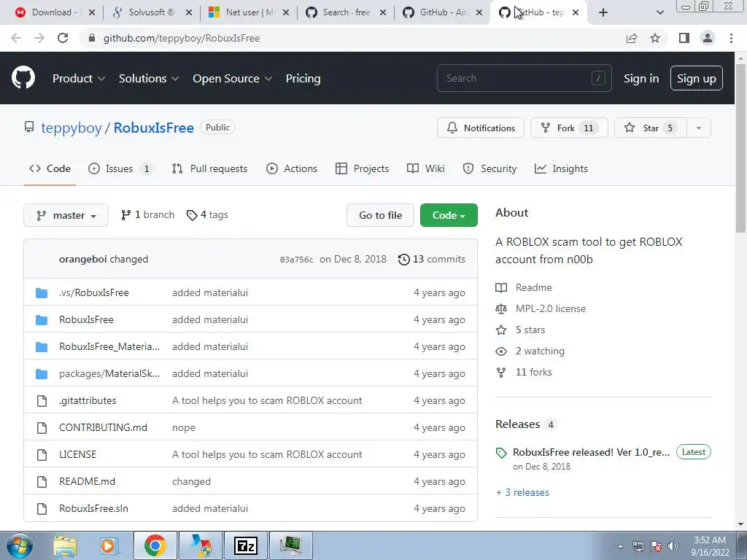This screenshot has height=560, width=747.
Task: Switch to the Projects tab
Action: pyautogui.click(x=362, y=168)
